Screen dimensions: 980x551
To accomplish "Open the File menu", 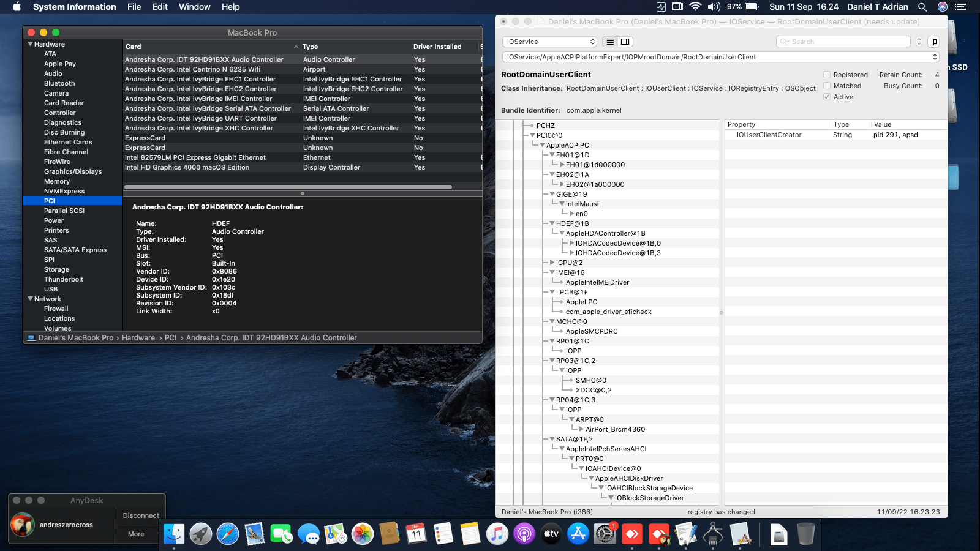I will click(134, 7).
